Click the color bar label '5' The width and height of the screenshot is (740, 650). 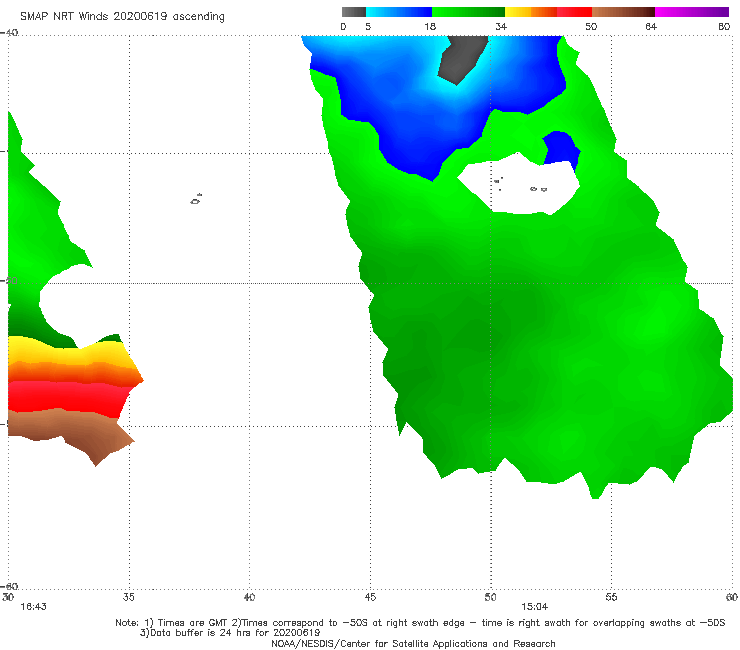(368, 26)
